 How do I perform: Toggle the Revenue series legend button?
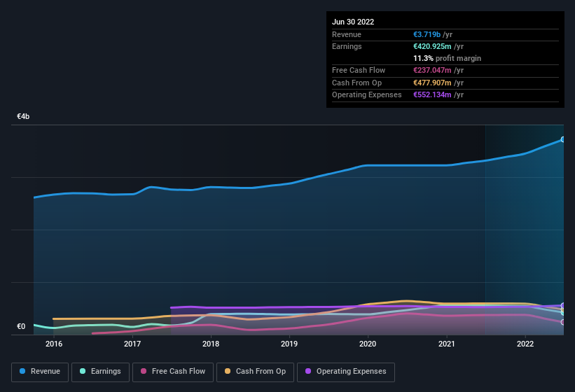click(x=40, y=372)
